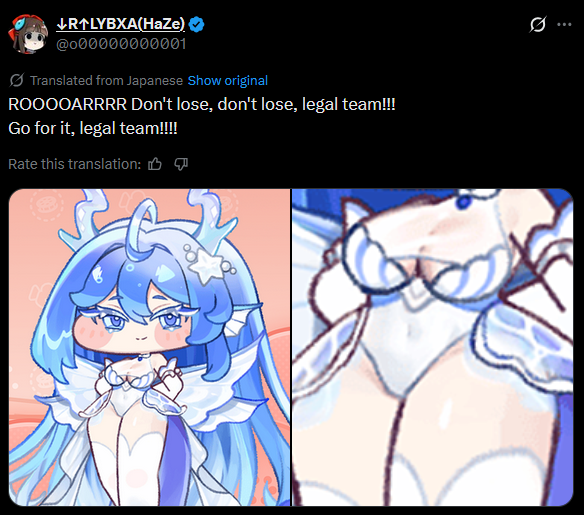Open the left chibi character image
The image size is (584, 515).
pyautogui.click(x=149, y=347)
